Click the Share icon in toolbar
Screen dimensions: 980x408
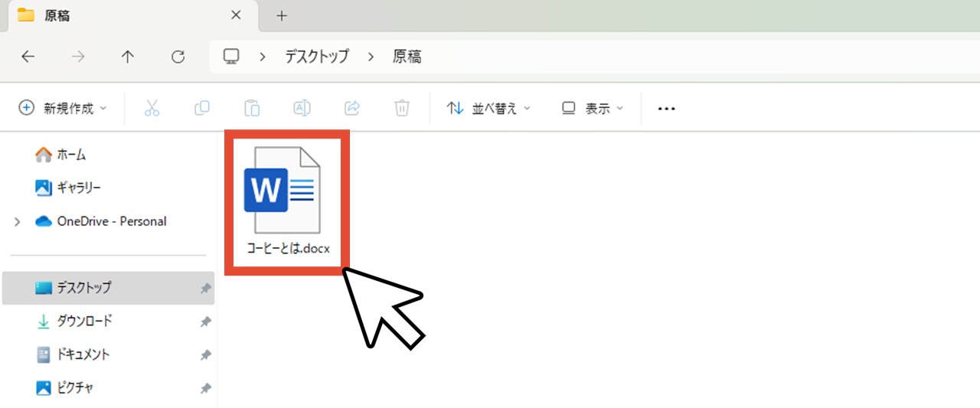click(x=352, y=108)
